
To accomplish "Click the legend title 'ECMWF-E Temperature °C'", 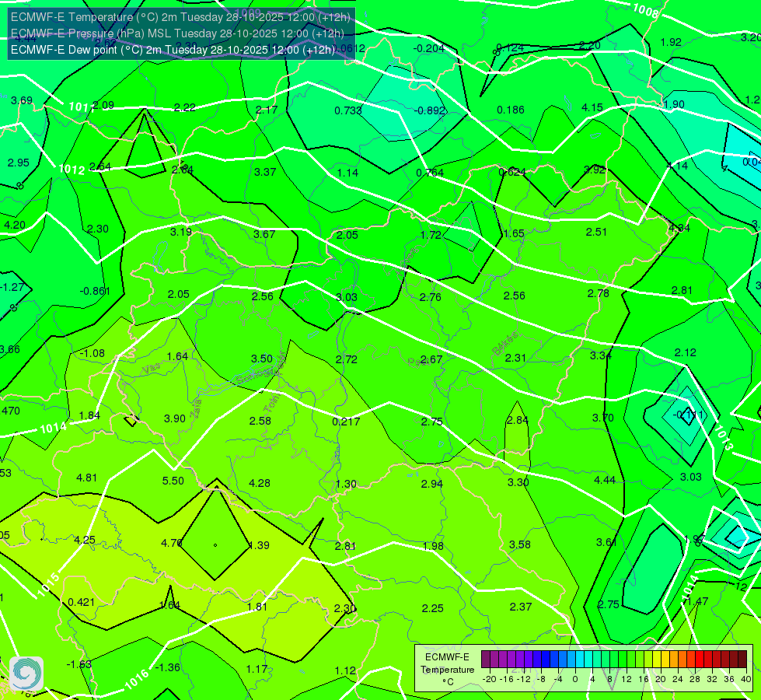I will click(x=447, y=670).
